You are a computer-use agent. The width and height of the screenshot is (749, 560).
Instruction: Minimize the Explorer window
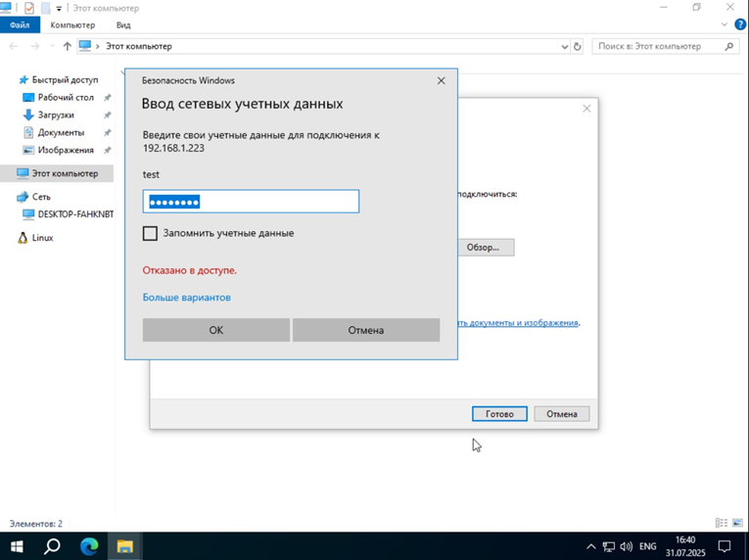[x=664, y=7]
